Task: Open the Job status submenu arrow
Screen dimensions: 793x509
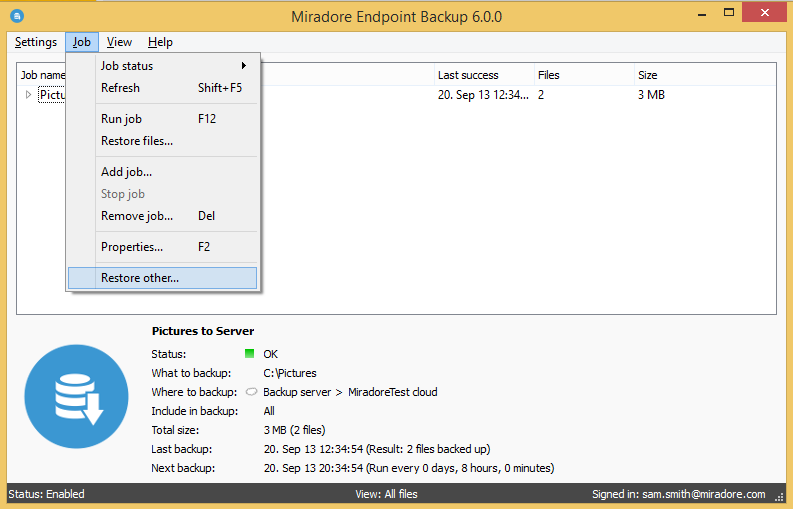Action: pos(244,66)
